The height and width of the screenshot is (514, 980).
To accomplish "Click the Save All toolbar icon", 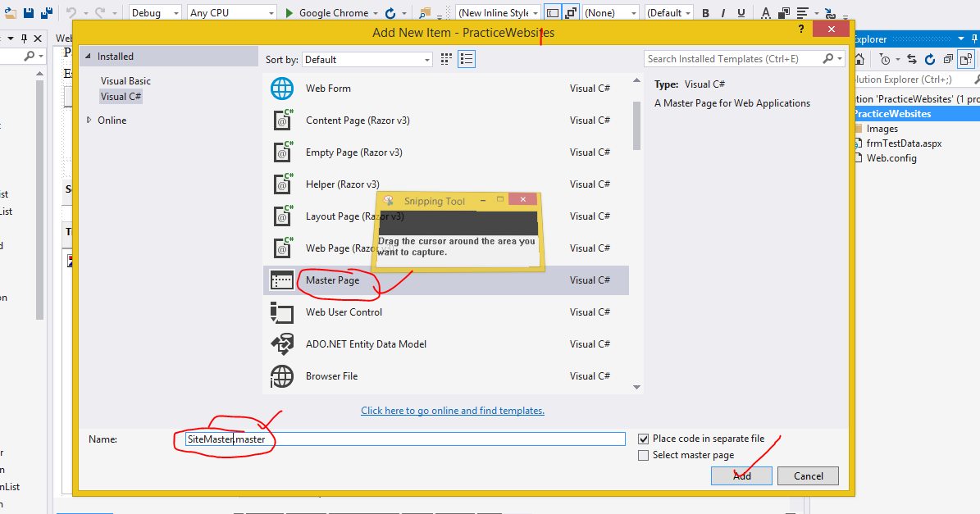I will 45,12.
